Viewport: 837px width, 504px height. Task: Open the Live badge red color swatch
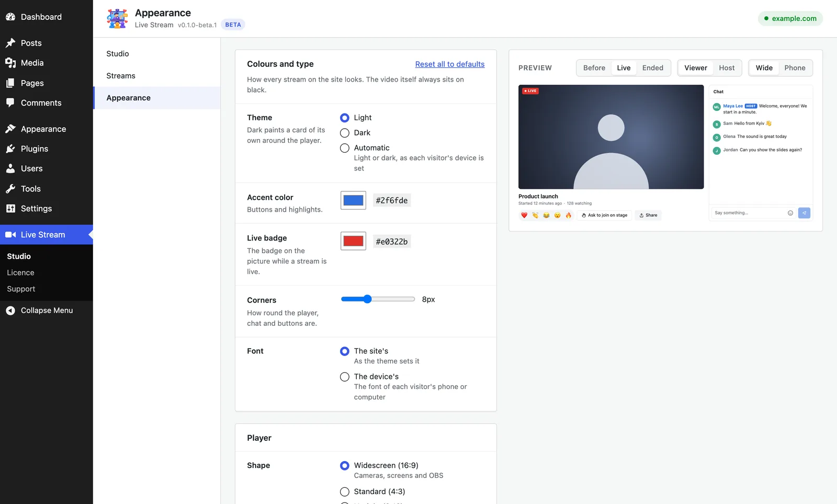353,242
